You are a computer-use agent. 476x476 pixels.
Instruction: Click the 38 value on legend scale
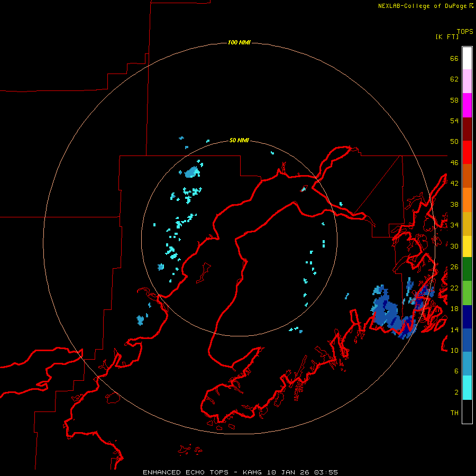454,204
